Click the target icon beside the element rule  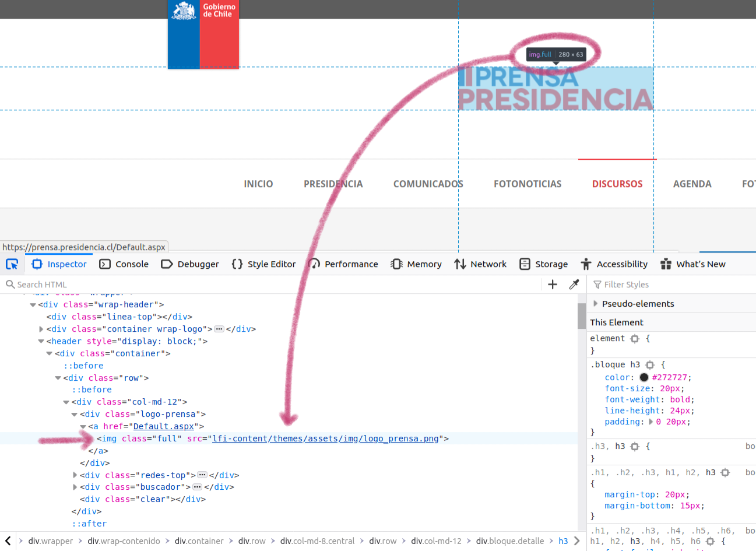[634, 338]
